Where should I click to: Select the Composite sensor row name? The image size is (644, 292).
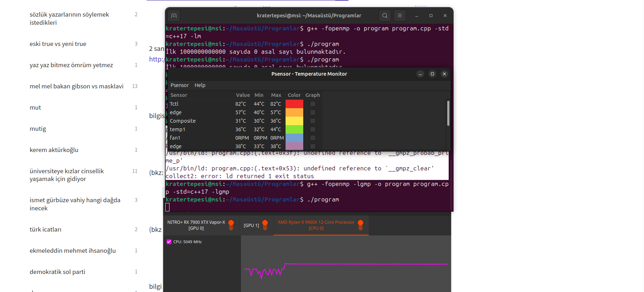click(x=183, y=121)
